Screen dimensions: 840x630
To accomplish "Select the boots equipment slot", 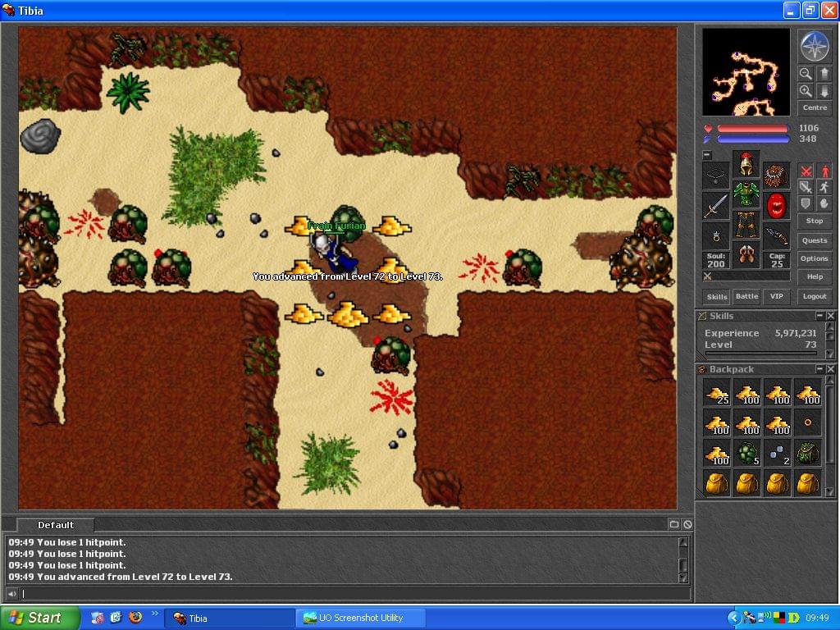I will [746, 253].
